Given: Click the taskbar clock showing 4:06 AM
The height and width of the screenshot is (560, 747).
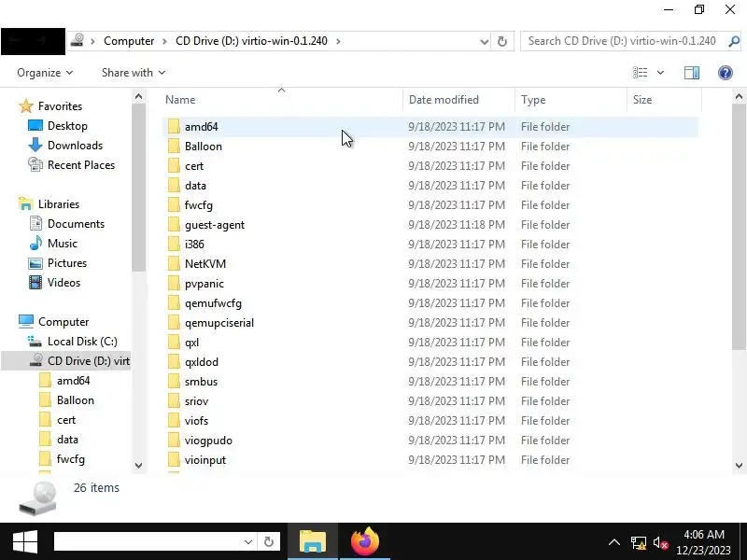Looking at the screenshot, I should [704, 535].
